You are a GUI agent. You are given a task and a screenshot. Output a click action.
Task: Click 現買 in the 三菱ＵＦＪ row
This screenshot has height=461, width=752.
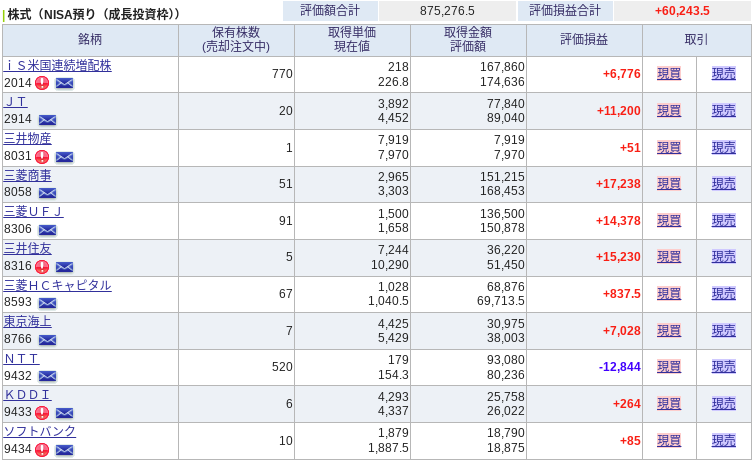point(669,221)
